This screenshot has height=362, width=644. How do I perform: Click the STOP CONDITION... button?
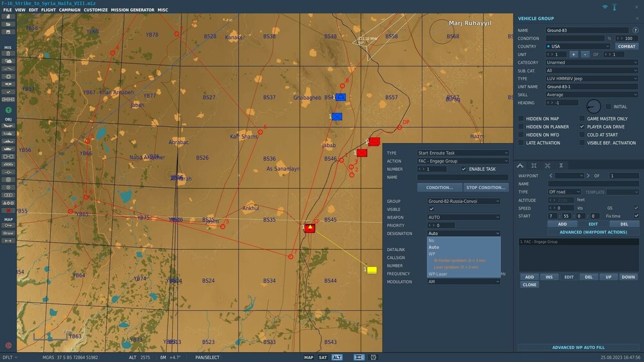click(486, 188)
